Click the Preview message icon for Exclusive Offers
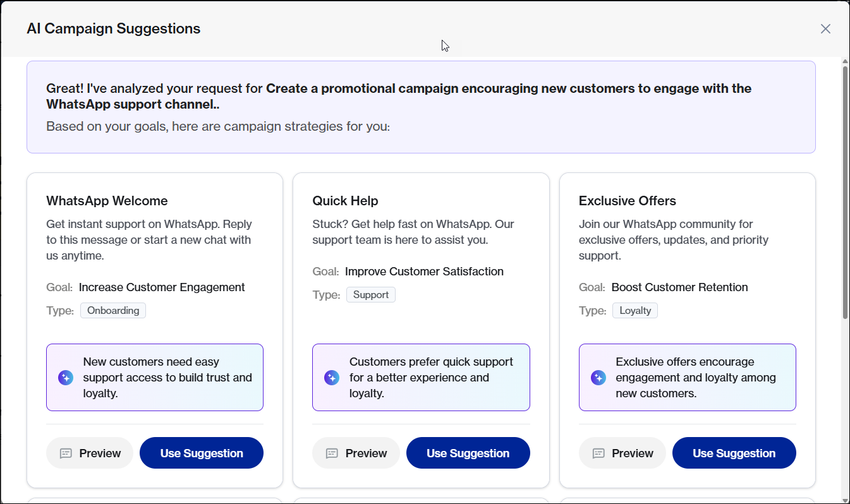The width and height of the screenshot is (850, 504). pos(598,453)
